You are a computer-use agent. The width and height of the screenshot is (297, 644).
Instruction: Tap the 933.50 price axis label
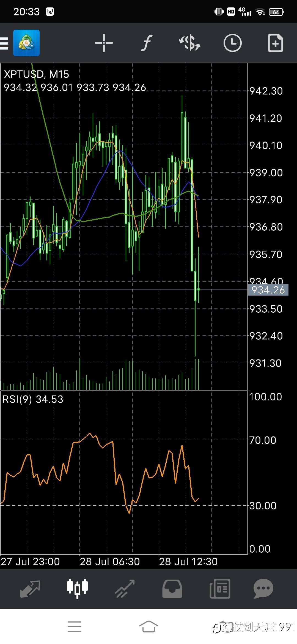coord(266,309)
